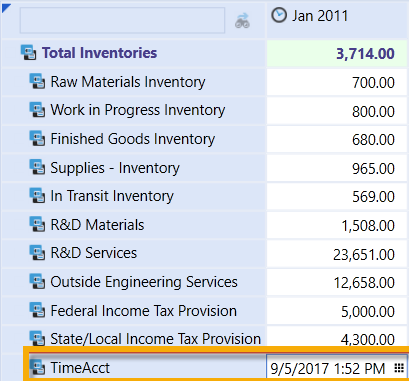
Task: Click the Total Inventories account icon
Action: click(x=28, y=53)
